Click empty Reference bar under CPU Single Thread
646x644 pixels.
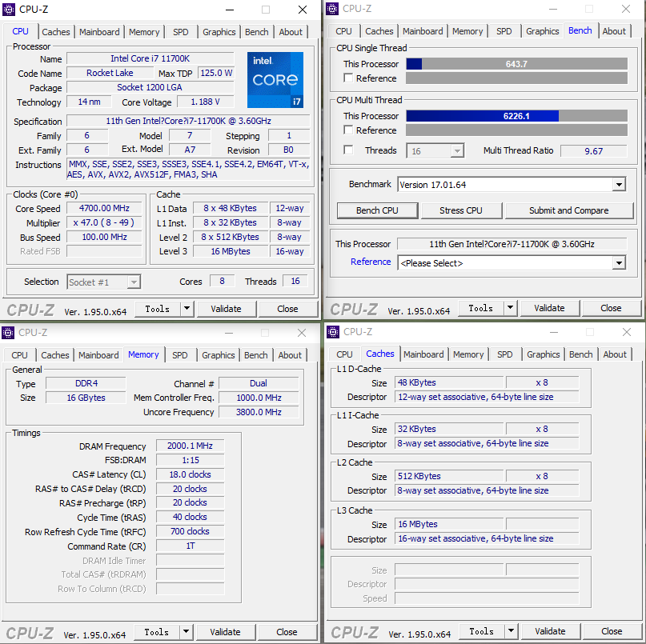tap(516, 78)
